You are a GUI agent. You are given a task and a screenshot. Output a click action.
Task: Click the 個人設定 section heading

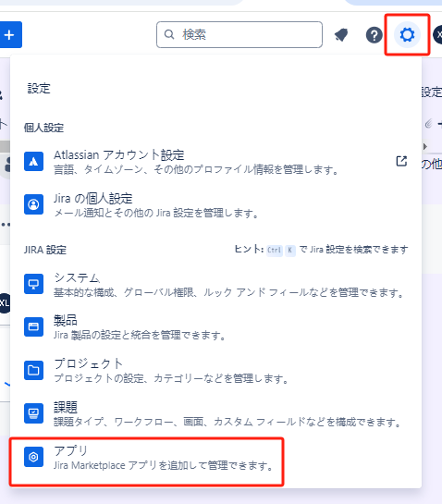[x=43, y=128]
